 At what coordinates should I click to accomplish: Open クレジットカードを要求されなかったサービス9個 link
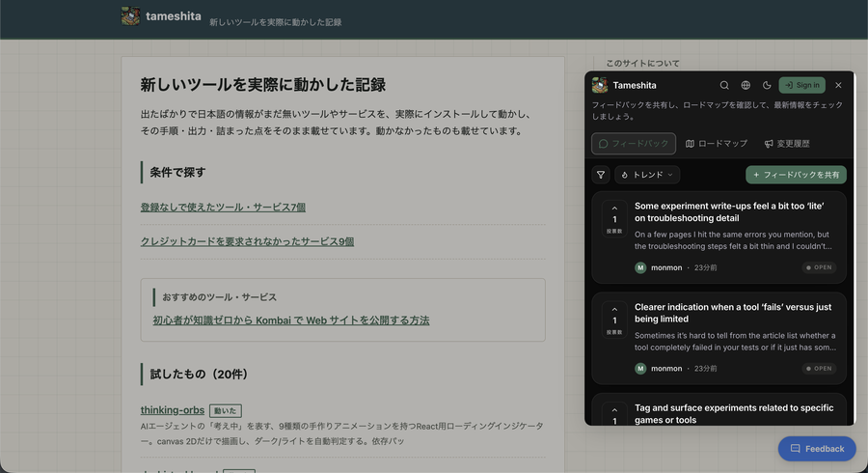click(248, 241)
